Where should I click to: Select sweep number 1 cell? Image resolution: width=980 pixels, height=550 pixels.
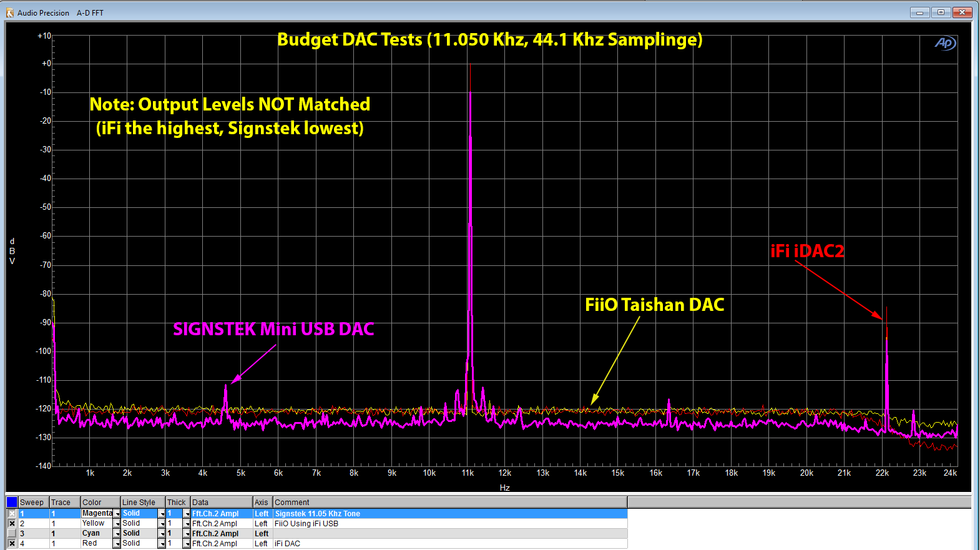[x=34, y=514]
